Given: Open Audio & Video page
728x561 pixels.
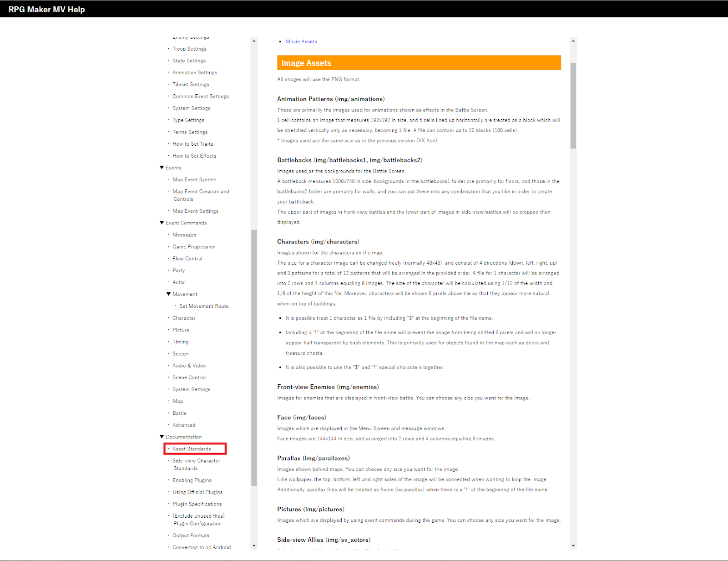Looking at the screenshot, I should pos(189,365).
